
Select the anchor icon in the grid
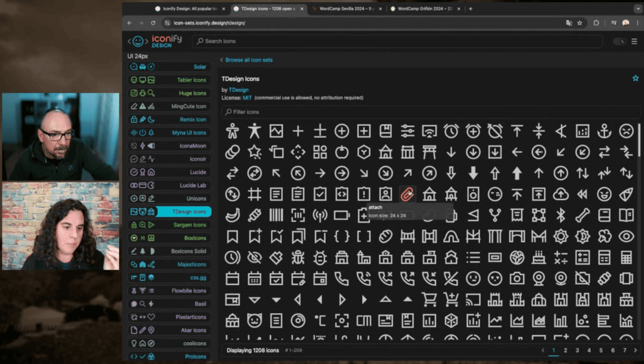click(604, 130)
